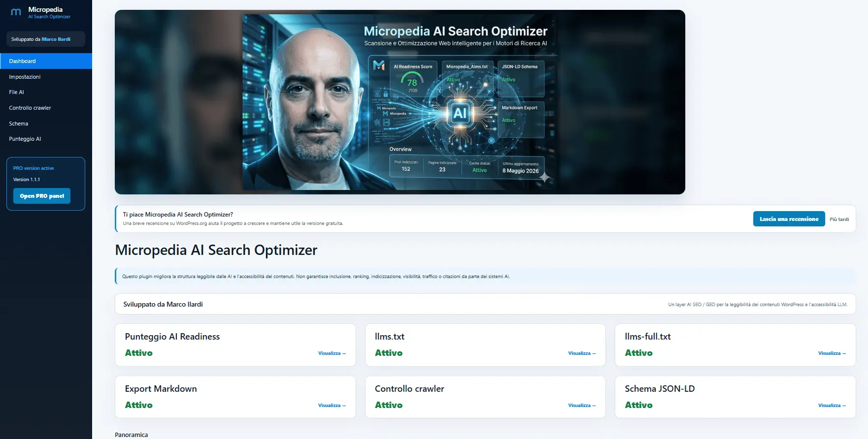
Task: Open the Dashboard menu item
Action: tap(46, 61)
